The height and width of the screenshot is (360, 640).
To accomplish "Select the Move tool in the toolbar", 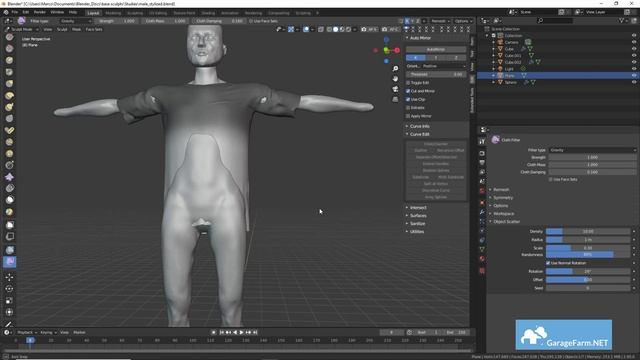I will (9, 277).
